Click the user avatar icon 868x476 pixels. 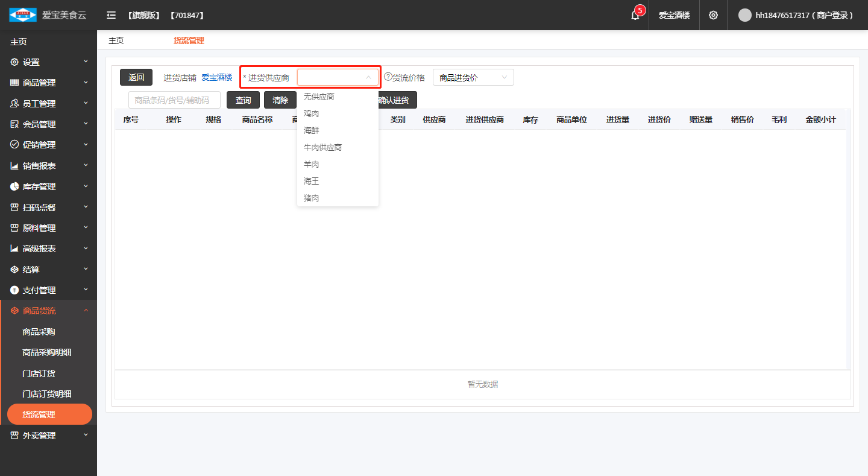(x=745, y=15)
